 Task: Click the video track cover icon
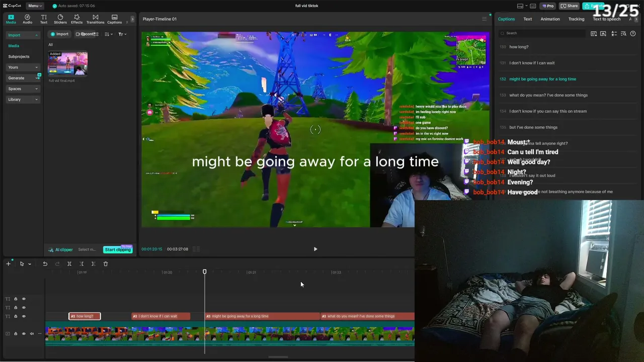click(7, 334)
